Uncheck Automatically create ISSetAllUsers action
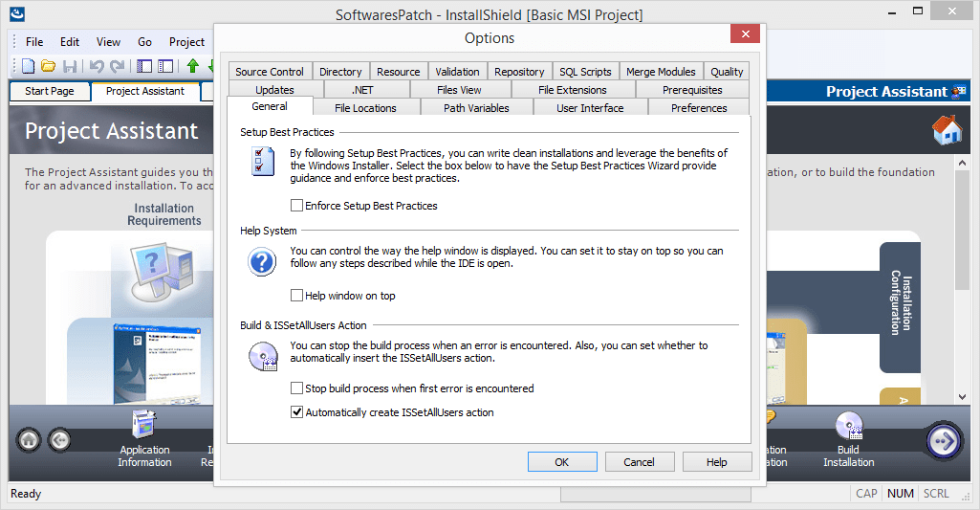The image size is (980, 510). [x=297, y=411]
